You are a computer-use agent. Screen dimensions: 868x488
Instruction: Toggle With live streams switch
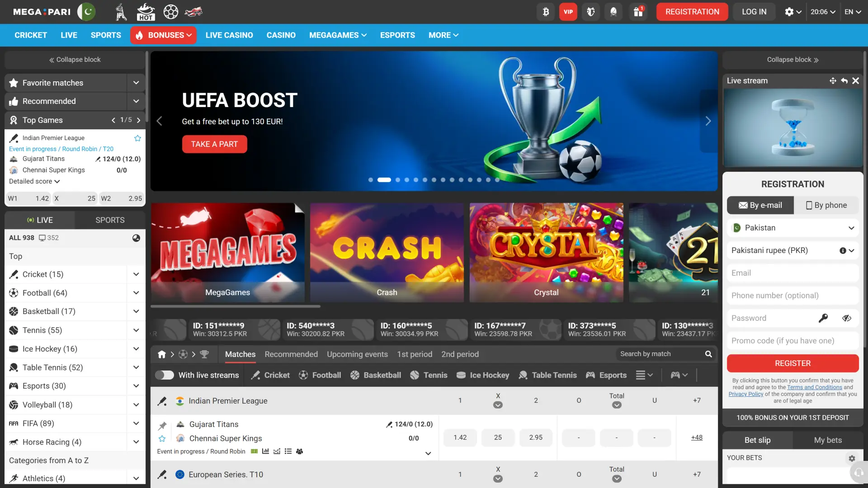pyautogui.click(x=165, y=375)
